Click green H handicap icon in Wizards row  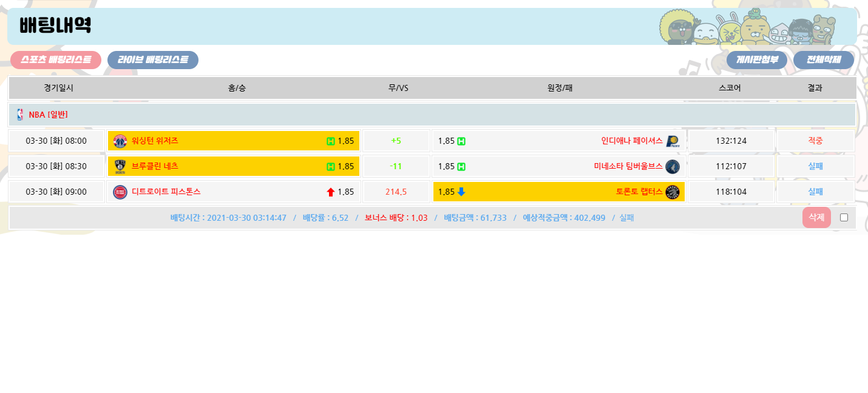331,141
